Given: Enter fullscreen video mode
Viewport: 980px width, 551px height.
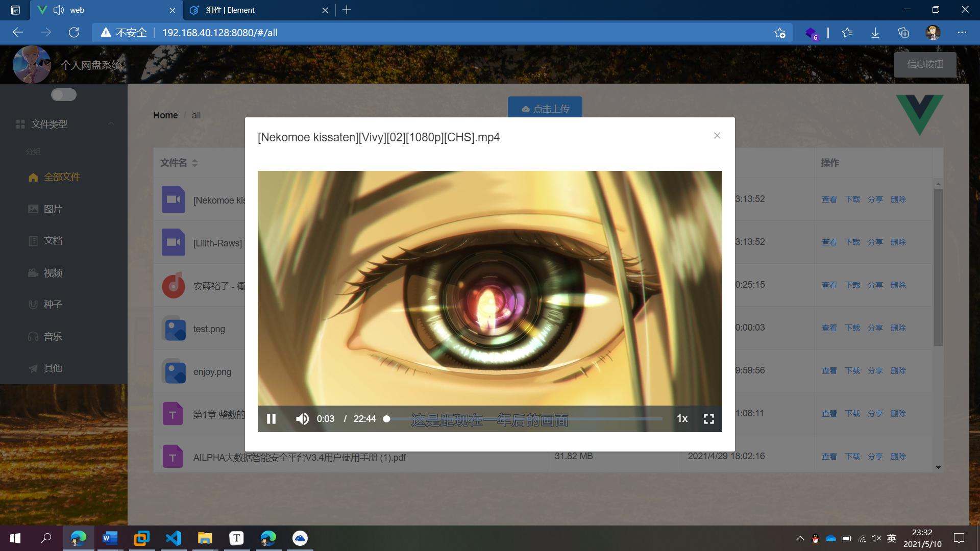Looking at the screenshot, I should click(x=709, y=419).
